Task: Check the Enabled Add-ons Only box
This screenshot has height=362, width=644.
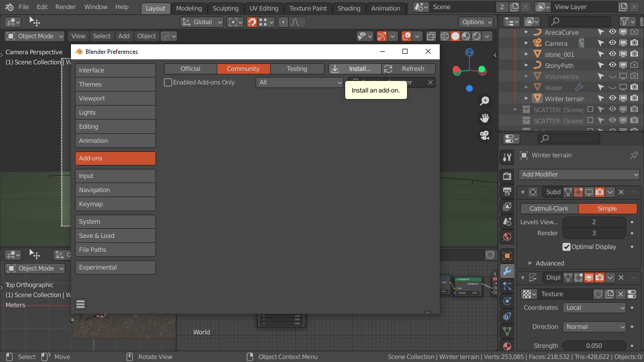Action: (x=168, y=82)
